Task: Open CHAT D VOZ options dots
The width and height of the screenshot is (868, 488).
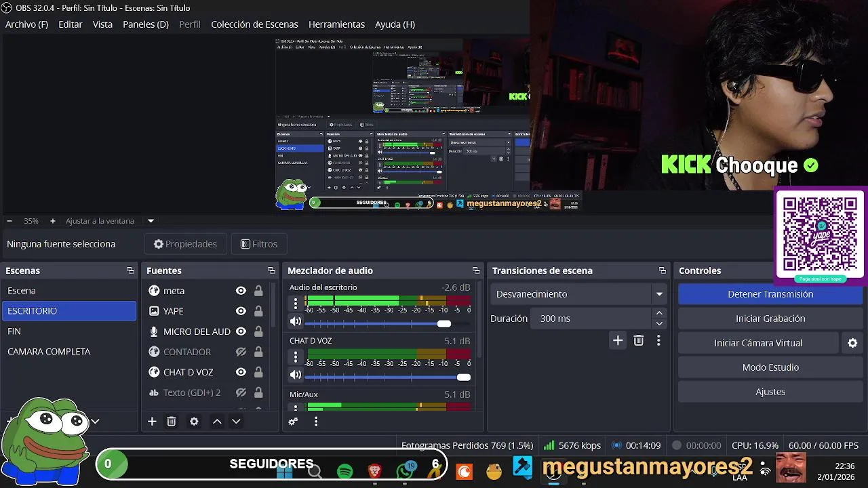Action: [296, 357]
